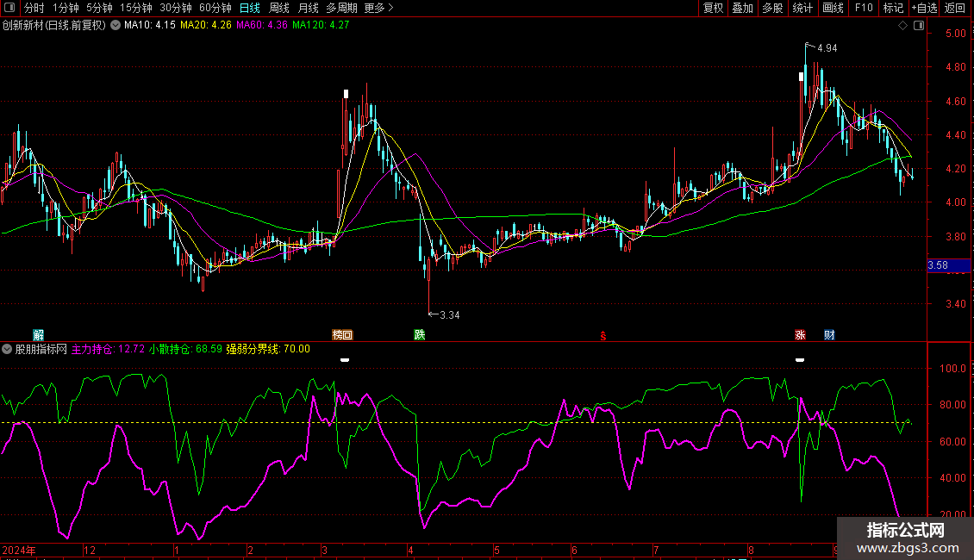Expand the 更多 periods menu
The image size is (974, 560).
pos(378,8)
